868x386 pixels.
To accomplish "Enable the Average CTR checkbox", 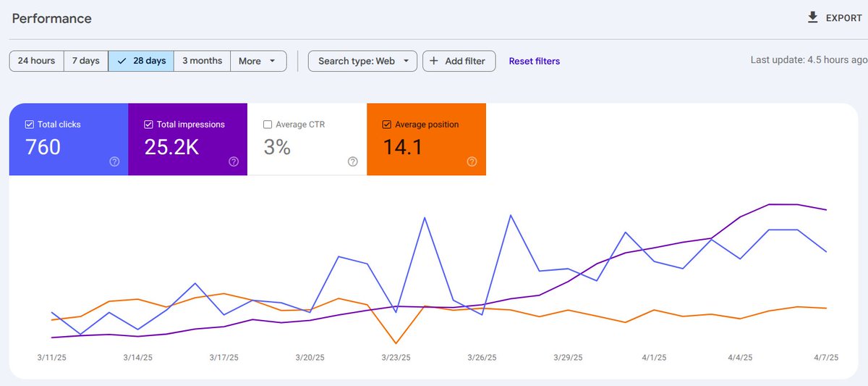I will pyautogui.click(x=268, y=125).
